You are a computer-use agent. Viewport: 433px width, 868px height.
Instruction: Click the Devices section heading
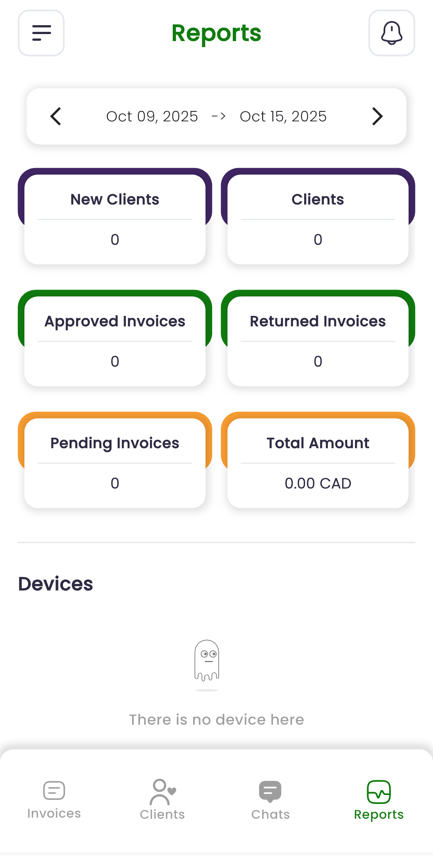tap(56, 584)
